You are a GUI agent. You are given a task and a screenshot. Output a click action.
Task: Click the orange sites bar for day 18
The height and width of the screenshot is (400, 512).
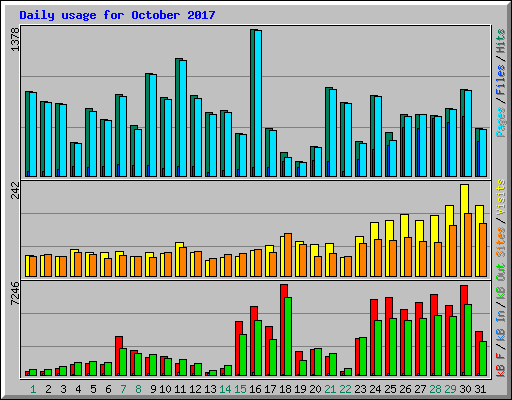tap(288, 255)
